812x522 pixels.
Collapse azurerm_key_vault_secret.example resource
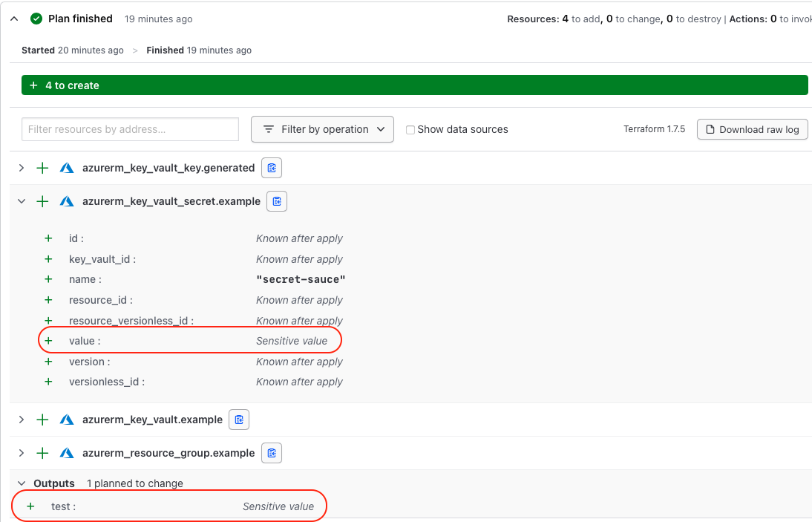(22, 201)
